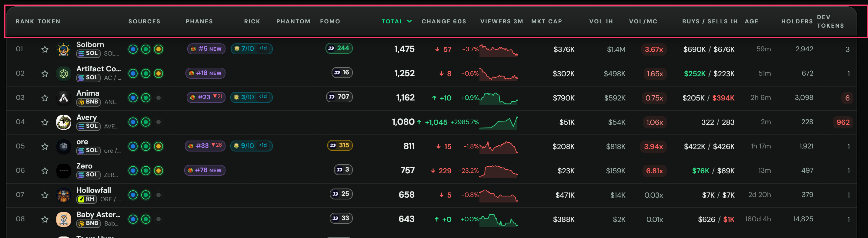Image resolution: width=868 pixels, height=238 pixels.
Task: Click the VOL 1H column header
Action: coord(601,21)
